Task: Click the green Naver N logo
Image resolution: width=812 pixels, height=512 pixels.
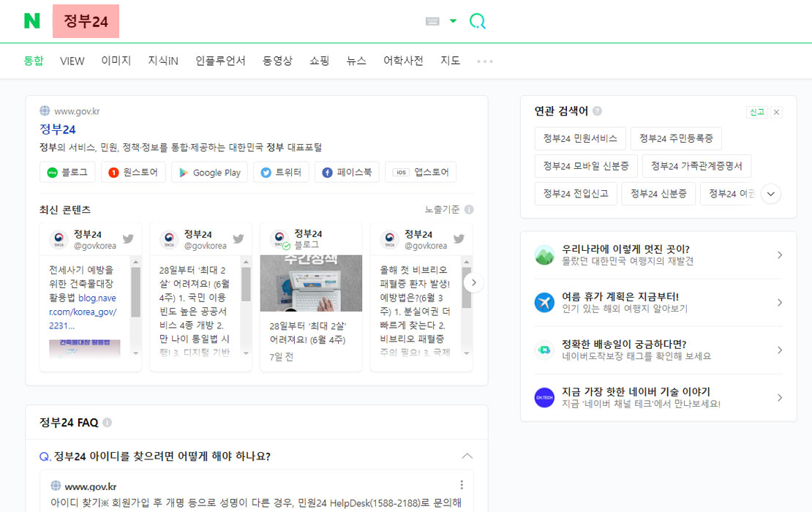Action: tap(32, 20)
